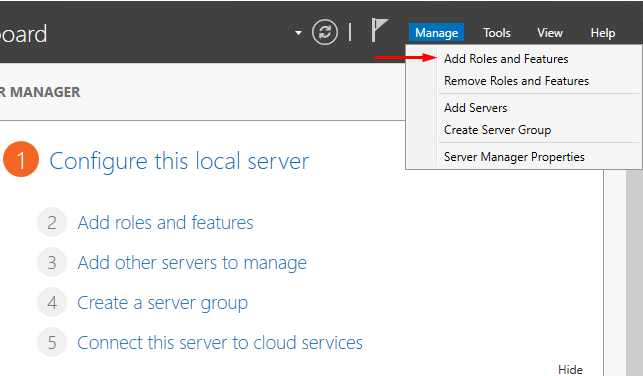The height and width of the screenshot is (376, 643).
Task: Click the step 5 number circle
Action: pos(52,342)
